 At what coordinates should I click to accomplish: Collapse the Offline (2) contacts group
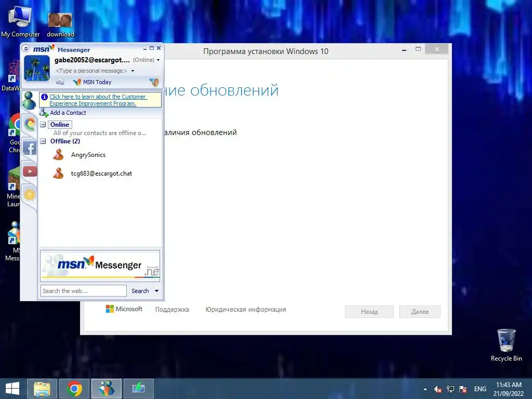click(x=43, y=141)
